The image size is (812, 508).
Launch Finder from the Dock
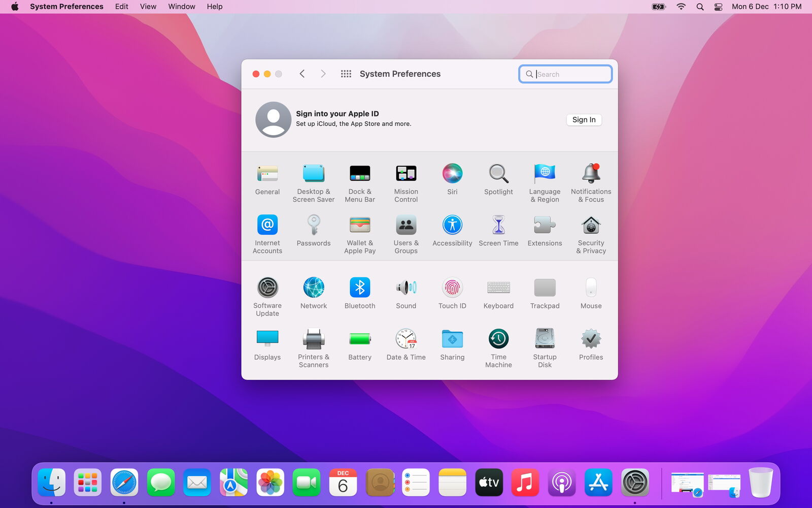[x=51, y=482]
